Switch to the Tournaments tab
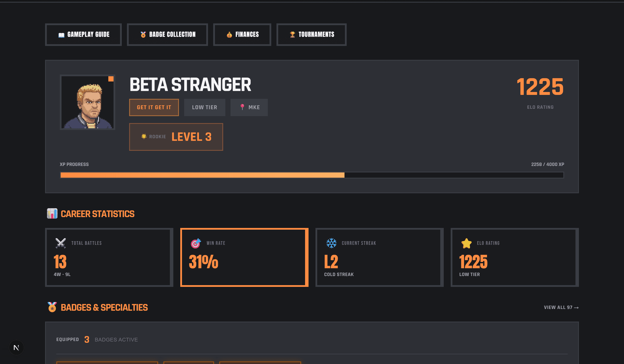624x364 pixels. [311, 34]
